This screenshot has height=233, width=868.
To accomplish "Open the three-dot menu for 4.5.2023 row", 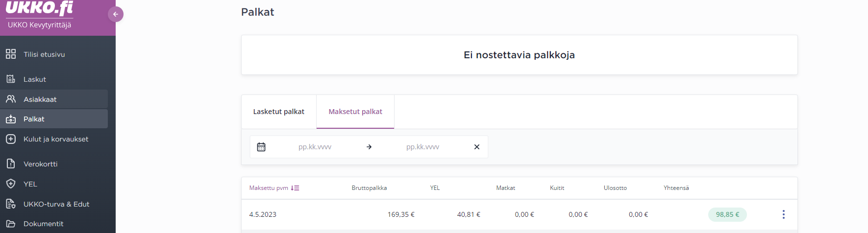I will 784,214.
